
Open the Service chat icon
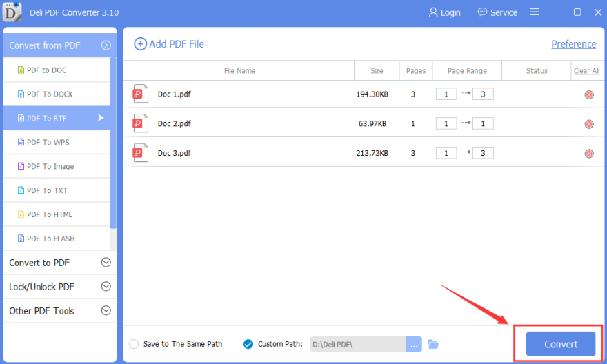pyautogui.click(x=482, y=12)
